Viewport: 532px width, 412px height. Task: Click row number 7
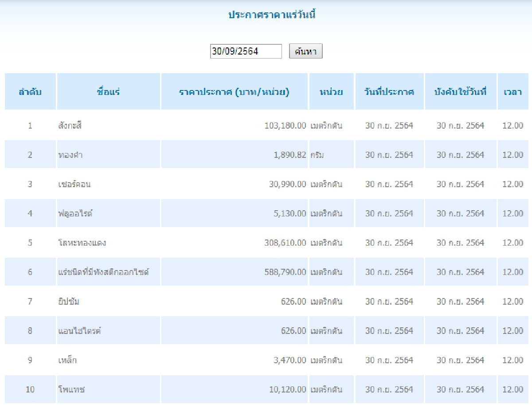coord(30,301)
